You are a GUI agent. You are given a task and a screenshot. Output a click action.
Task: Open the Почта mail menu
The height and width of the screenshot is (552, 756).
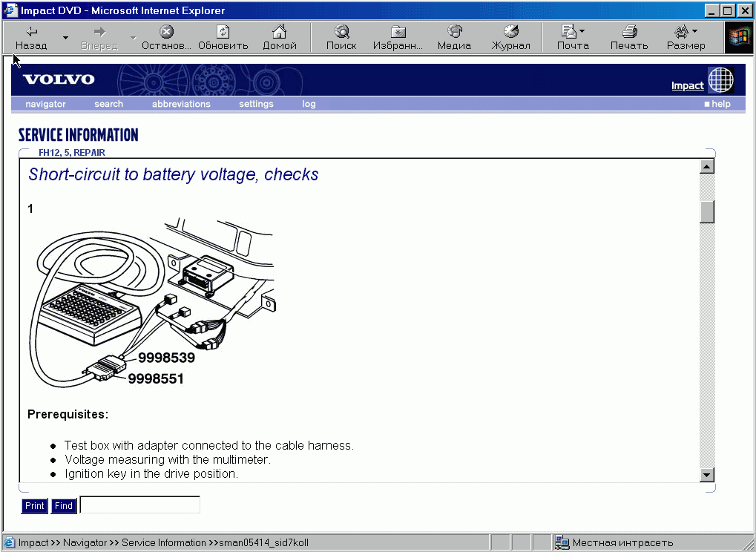(x=573, y=38)
